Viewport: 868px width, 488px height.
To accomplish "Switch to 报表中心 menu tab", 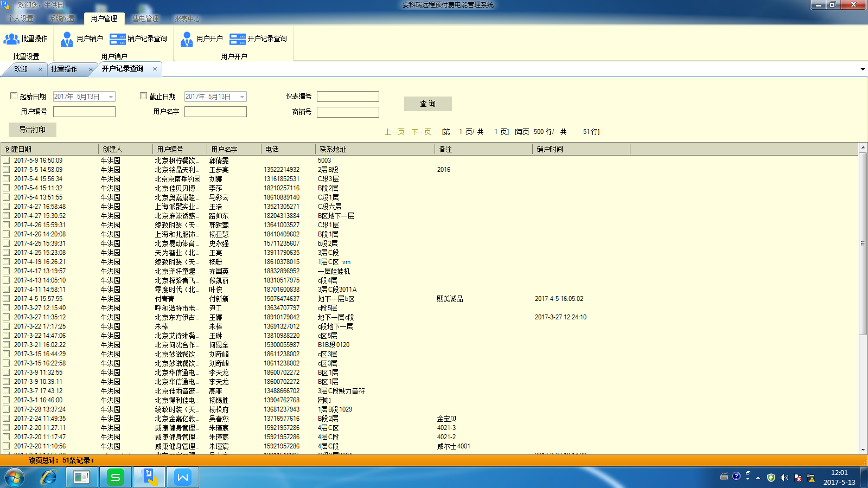I will click(187, 18).
